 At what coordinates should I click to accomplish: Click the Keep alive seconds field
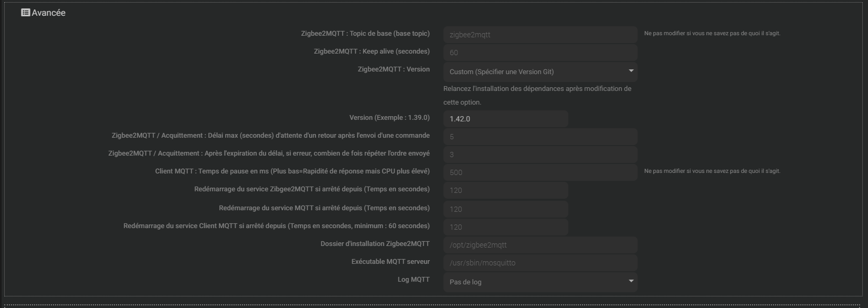[539, 53]
